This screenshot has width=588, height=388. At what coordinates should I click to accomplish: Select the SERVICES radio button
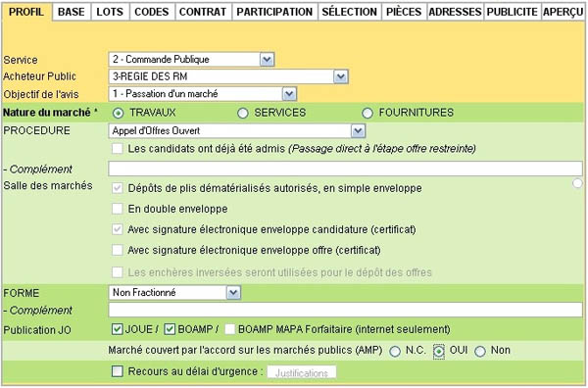(243, 114)
